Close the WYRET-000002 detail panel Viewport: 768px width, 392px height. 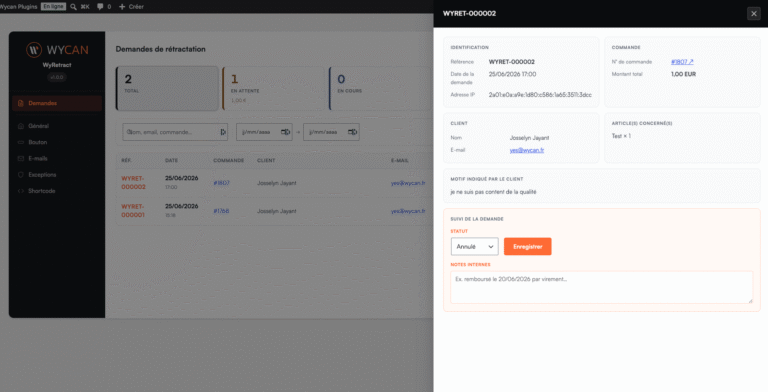click(x=754, y=14)
